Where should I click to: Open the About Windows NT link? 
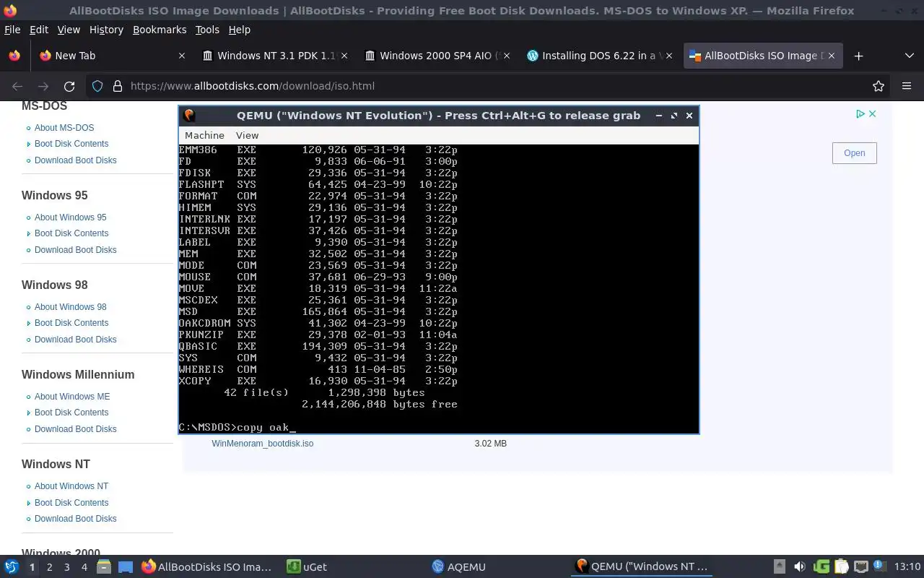71,486
